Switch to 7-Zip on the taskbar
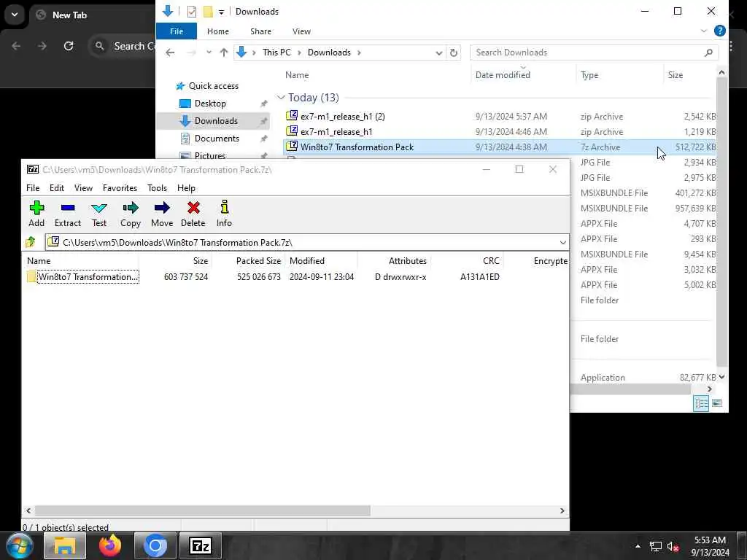This screenshot has height=560, width=747. 200,546
